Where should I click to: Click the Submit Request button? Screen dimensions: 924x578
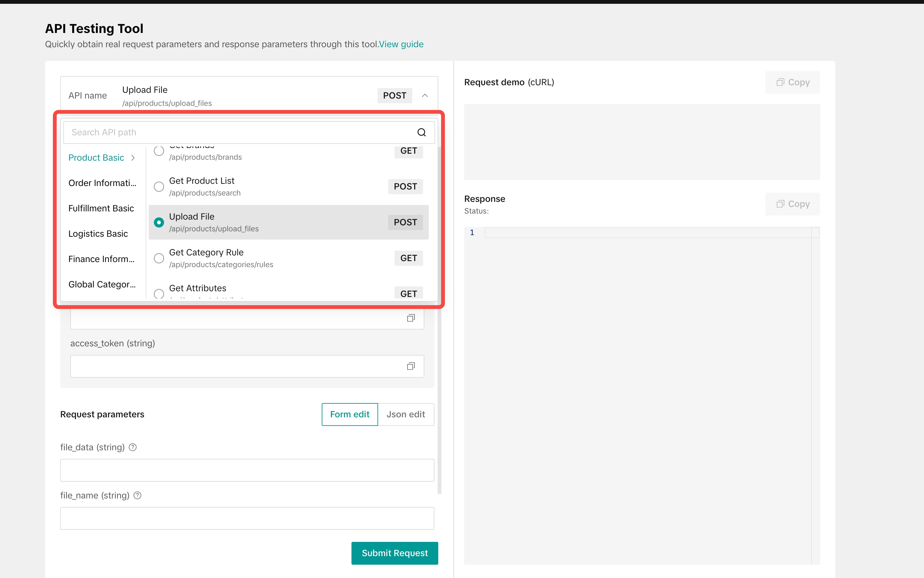pos(395,553)
